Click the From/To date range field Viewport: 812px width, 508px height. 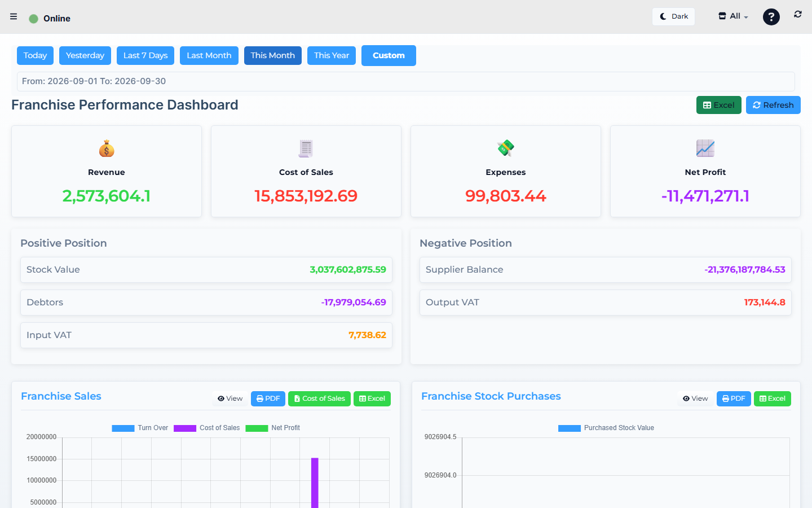pyautogui.click(x=406, y=81)
